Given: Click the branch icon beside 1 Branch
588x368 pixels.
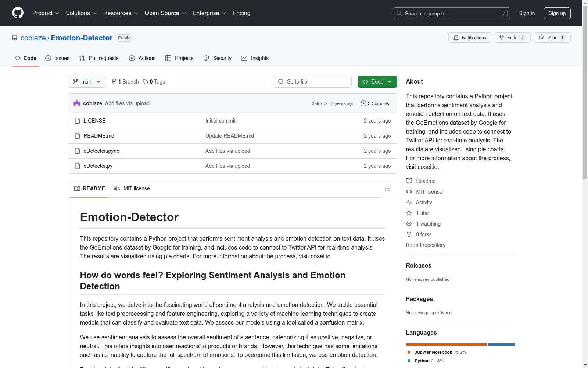Looking at the screenshot, I should pyautogui.click(x=114, y=82).
